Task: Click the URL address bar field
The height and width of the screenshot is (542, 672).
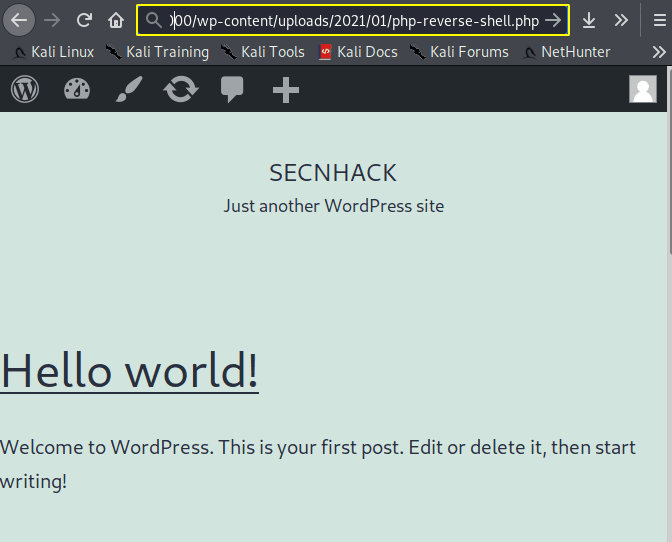Action: click(353, 20)
